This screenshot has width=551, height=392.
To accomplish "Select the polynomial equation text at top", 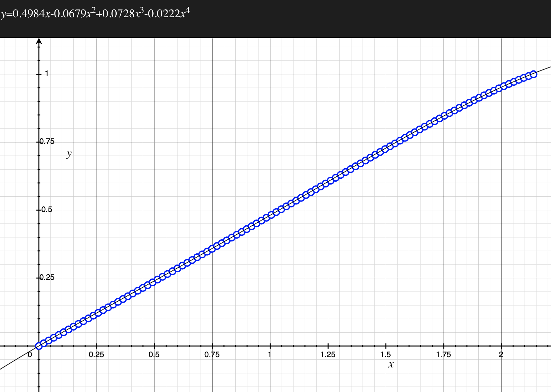I will point(95,13).
